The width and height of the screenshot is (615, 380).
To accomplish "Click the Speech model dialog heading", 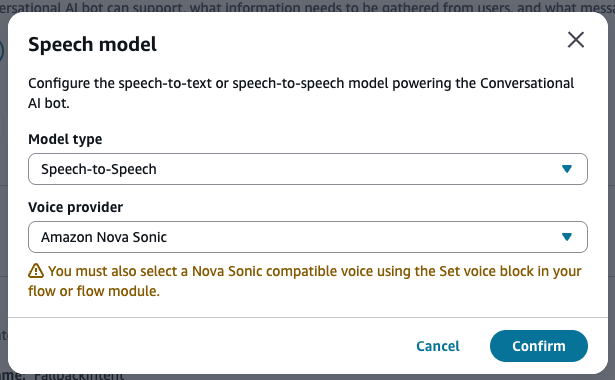I will 93,44.
